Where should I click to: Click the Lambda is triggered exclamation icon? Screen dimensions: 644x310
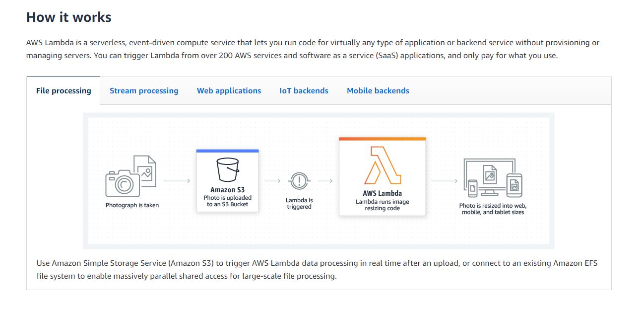[x=298, y=182]
